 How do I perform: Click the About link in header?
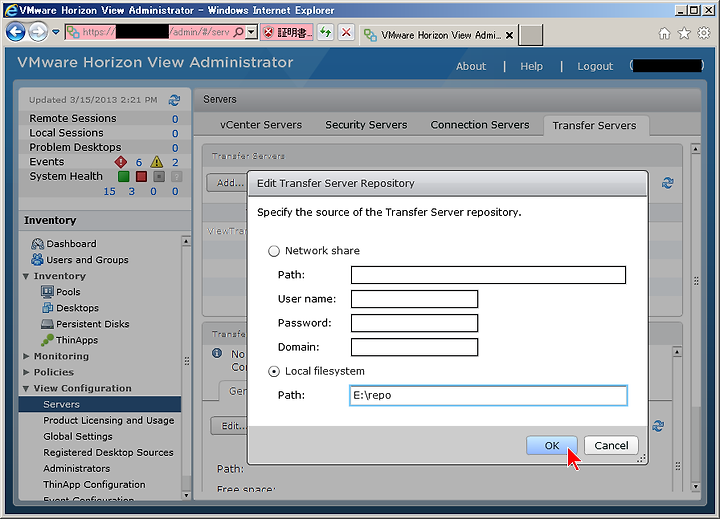click(x=471, y=66)
